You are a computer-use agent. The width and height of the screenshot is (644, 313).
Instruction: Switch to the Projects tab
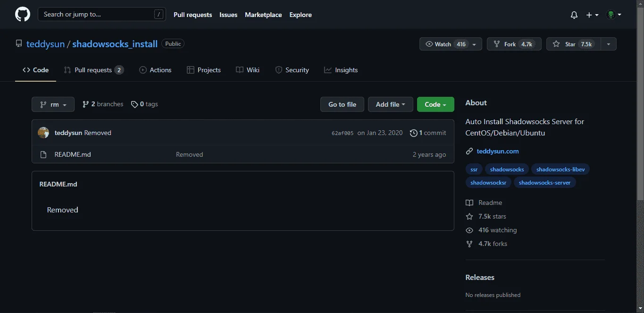pyautogui.click(x=204, y=70)
